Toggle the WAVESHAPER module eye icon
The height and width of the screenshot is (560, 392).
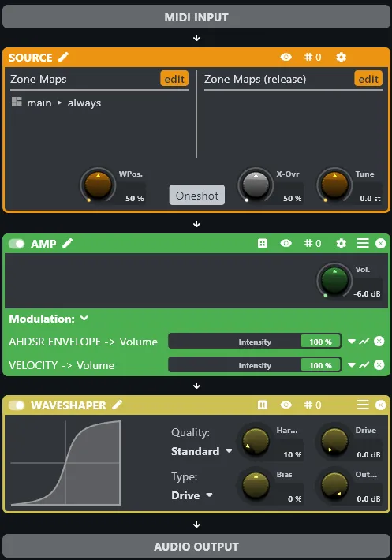coord(286,405)
